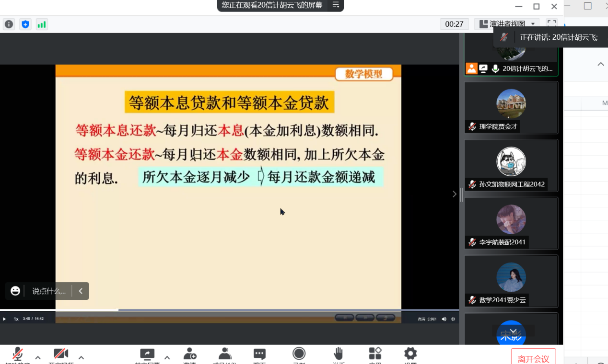Select 孙文凯物联网工程2042 participant tile

click(511, 166)
